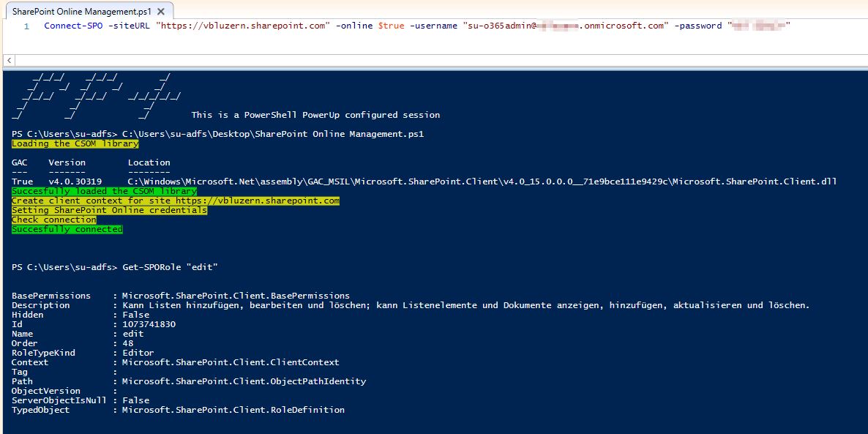The width and height of the screenshot is (868, 434).
Task: Click the script pane's left scroll arrow
Action: pyautogui.click(x=8, y=60)
